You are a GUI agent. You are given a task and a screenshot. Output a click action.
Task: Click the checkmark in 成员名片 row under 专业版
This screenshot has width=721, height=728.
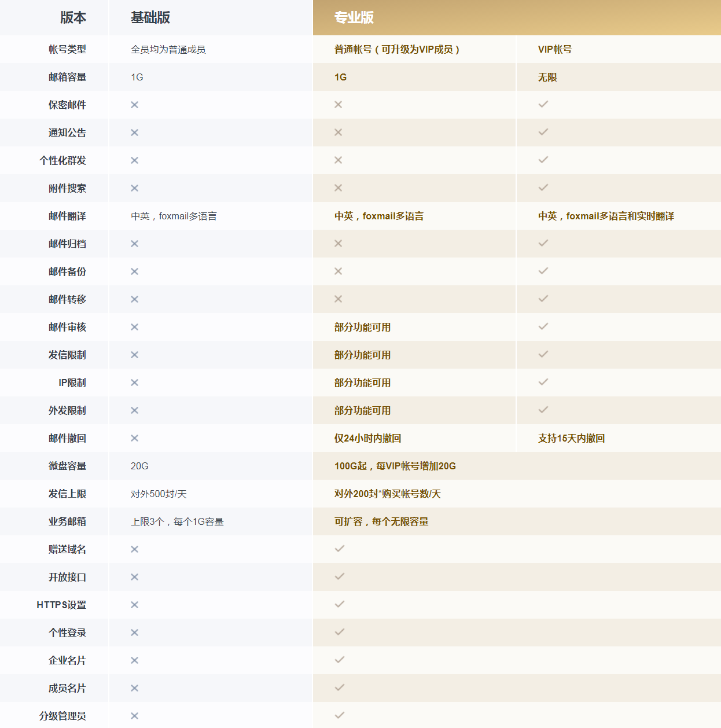click(x=340, y=687)
